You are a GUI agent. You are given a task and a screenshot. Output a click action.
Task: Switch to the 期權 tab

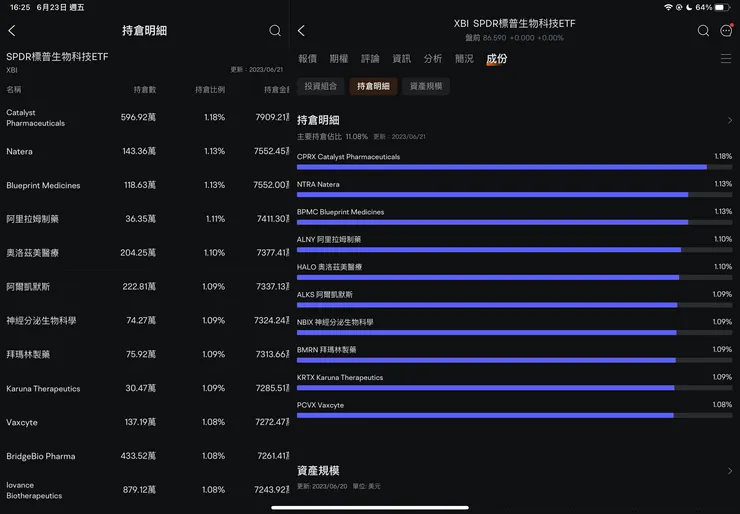(x=338, y=59)
